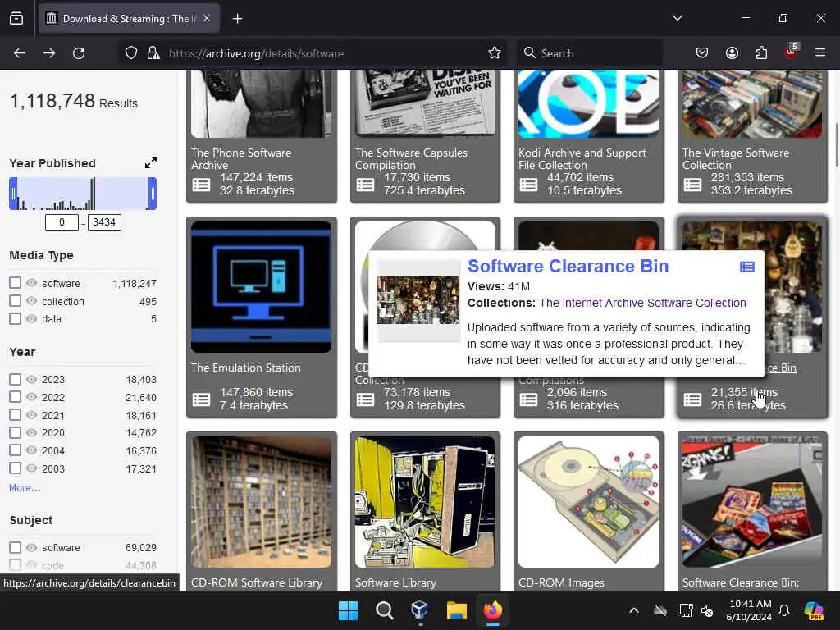Viewport: 840px width, 630px height.
Task: Click collection icon on Phone Software Archive card
Action: pyautogui.click(x=202, y=185)
